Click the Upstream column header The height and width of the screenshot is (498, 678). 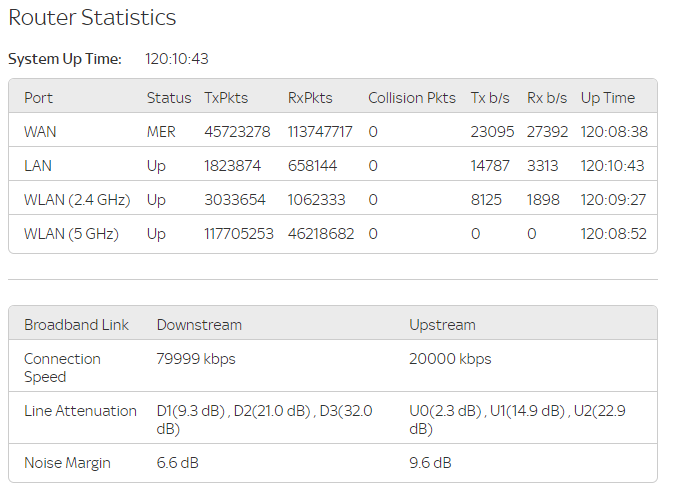(442, 325)
